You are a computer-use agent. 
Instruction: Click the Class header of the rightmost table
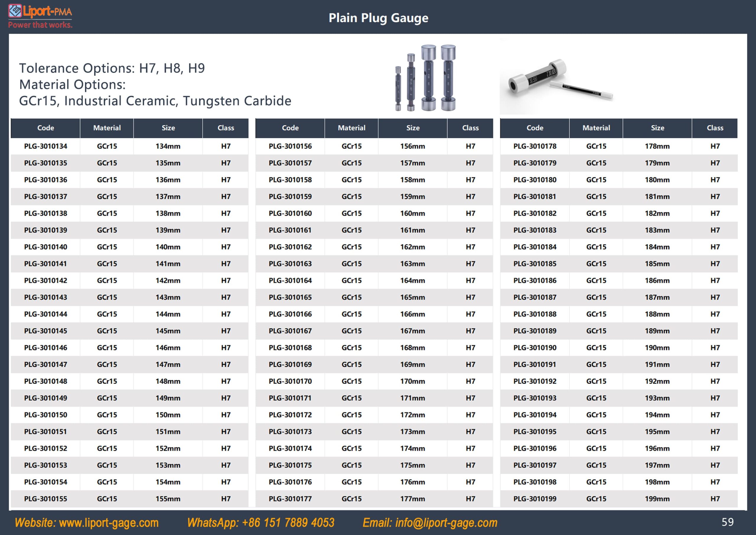[715, 128]
